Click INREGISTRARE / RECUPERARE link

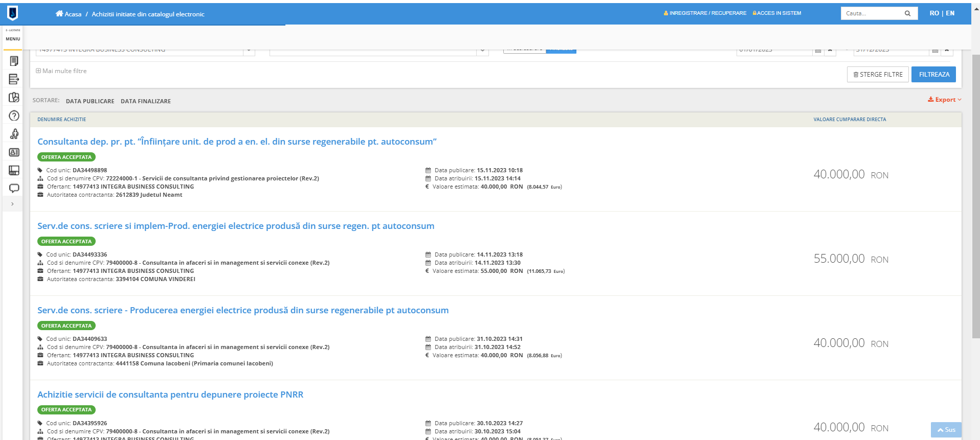point(705,13)
